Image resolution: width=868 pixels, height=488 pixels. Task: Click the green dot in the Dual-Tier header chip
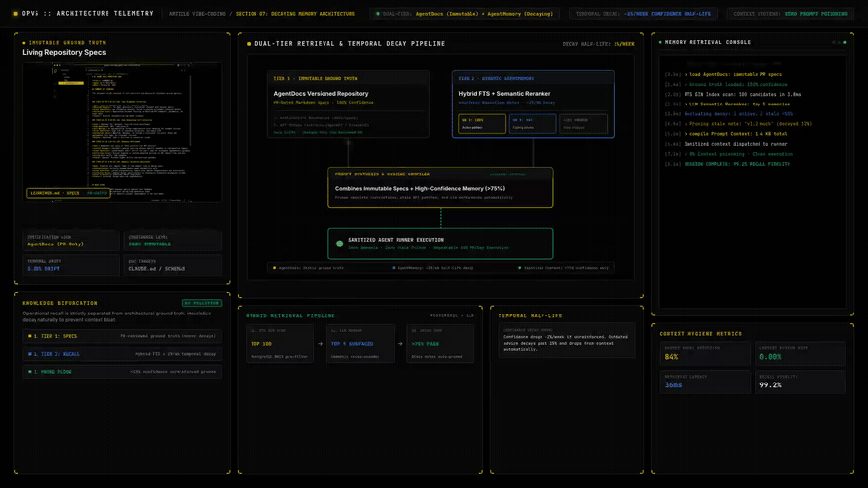pos(378,14)
